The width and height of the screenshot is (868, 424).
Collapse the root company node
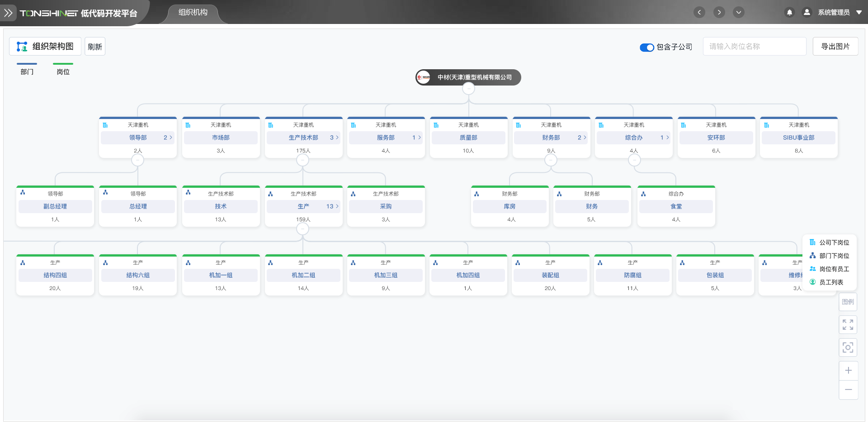[468, 89]
